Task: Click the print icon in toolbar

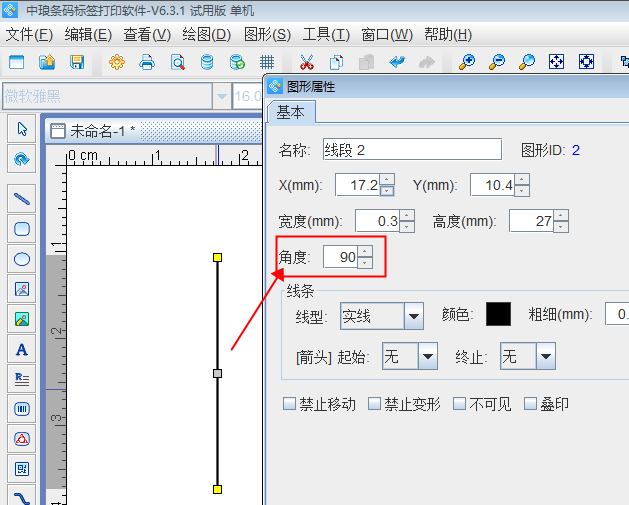Action: (147, 62)
